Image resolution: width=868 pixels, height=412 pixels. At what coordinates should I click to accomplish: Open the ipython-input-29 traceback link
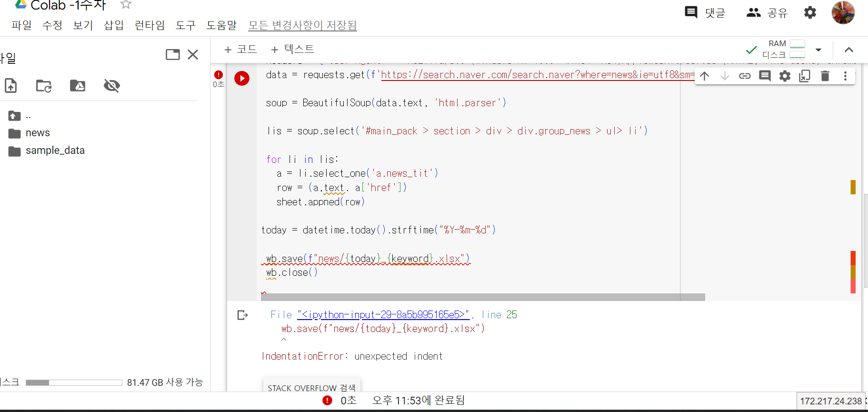click(x=383, y=315)
